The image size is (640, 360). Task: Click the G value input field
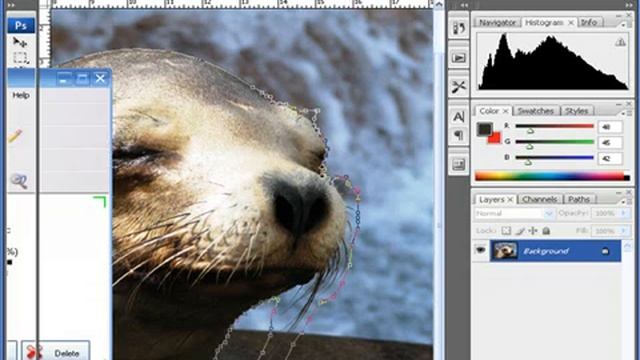(x=610, y=142)
